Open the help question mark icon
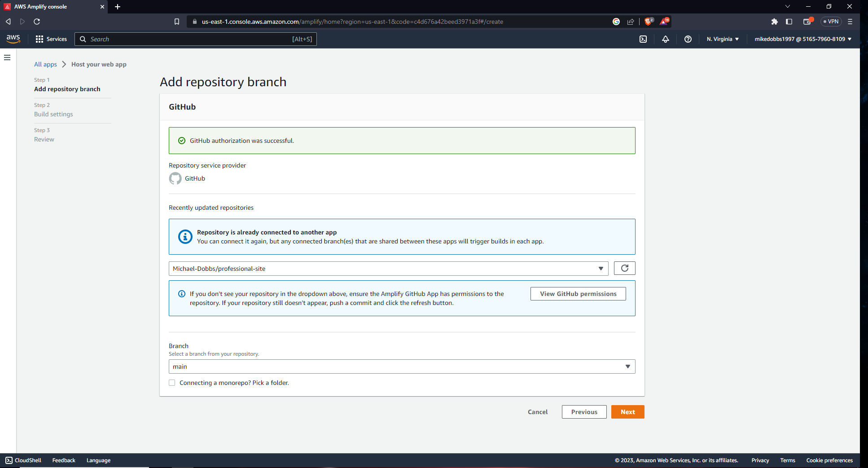The height and width of the screenshot is (468, 868). coord(688,39)
